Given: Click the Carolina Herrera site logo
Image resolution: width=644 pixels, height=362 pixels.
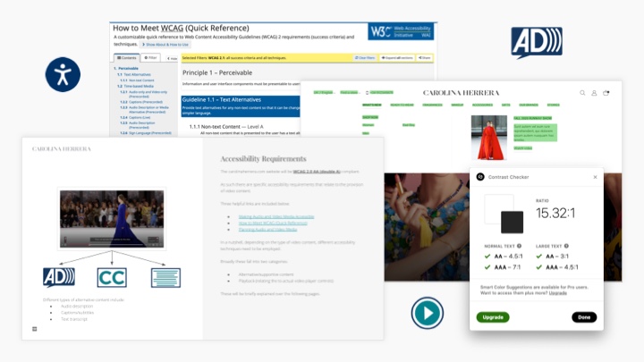Looking at the screenshot, I should (461, 93).
